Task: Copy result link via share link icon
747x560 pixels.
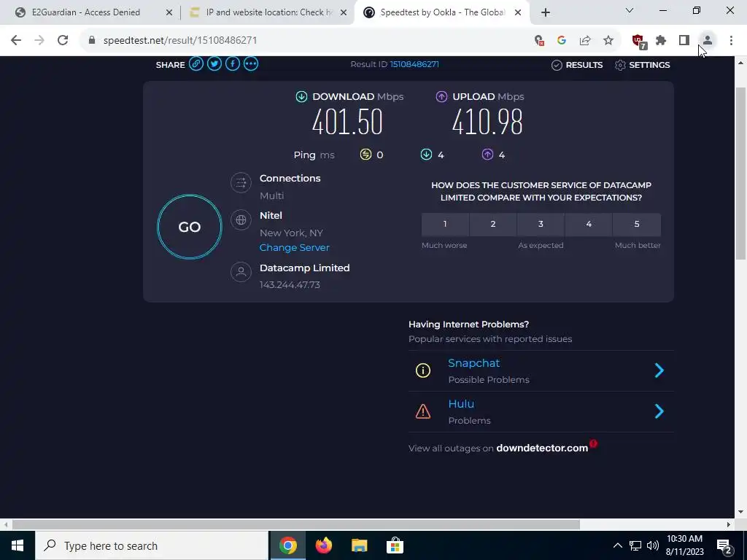Action: pyautogui.click(x=196, y=64)
